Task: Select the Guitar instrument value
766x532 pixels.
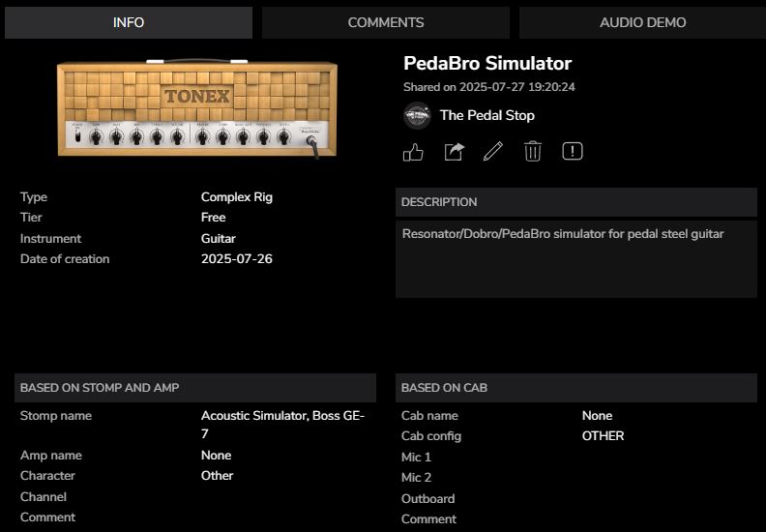Action: (x=219, y=238)
